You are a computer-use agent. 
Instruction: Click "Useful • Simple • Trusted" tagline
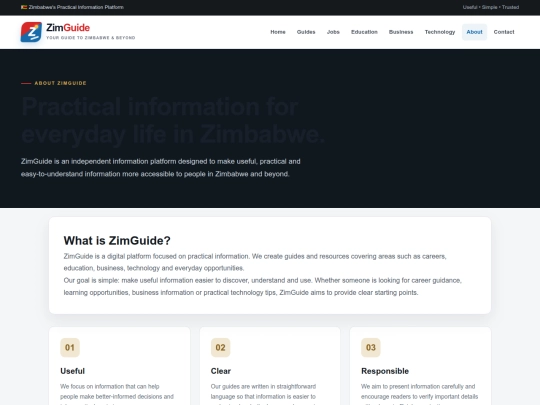[491, 7]
